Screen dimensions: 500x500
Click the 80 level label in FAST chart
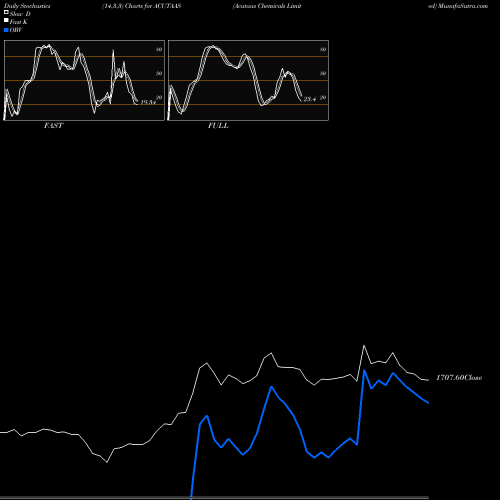(159, 49)
